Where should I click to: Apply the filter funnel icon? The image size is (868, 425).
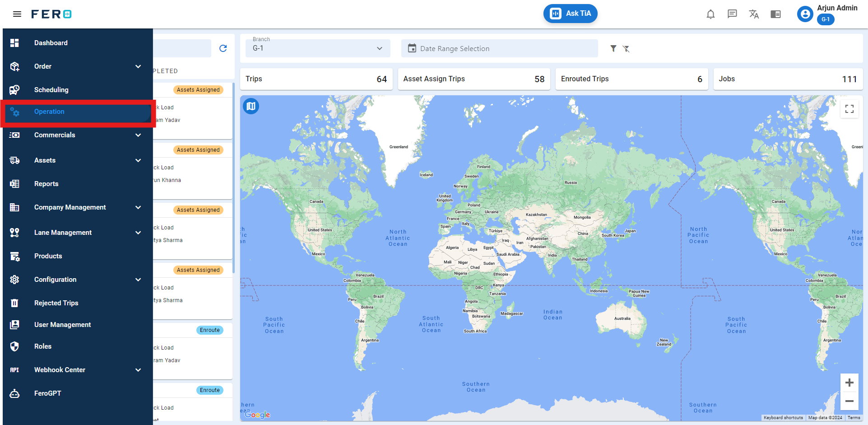(x=613, y=48)
